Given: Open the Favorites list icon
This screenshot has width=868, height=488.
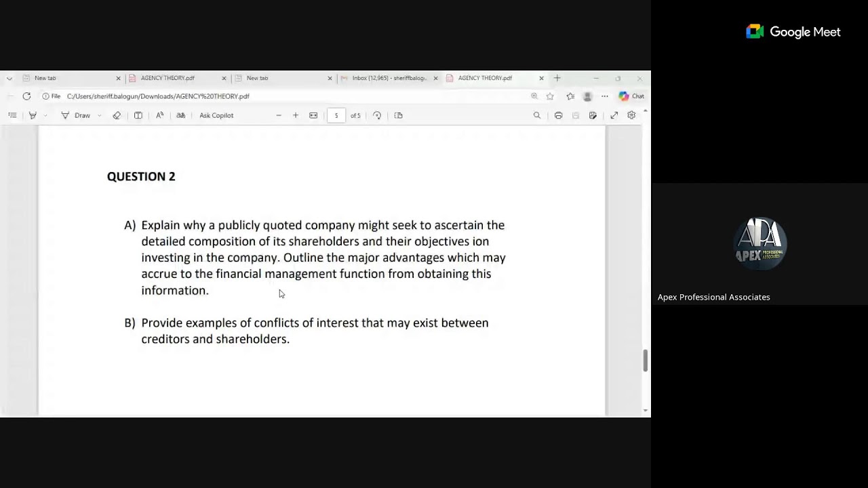Looking at the screenshot, I should click(570, 96).
